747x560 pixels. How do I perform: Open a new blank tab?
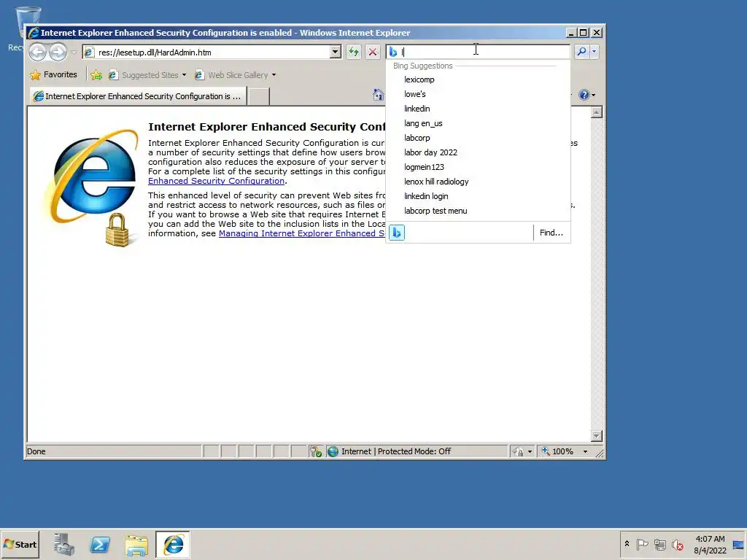[x=259, y=96]
